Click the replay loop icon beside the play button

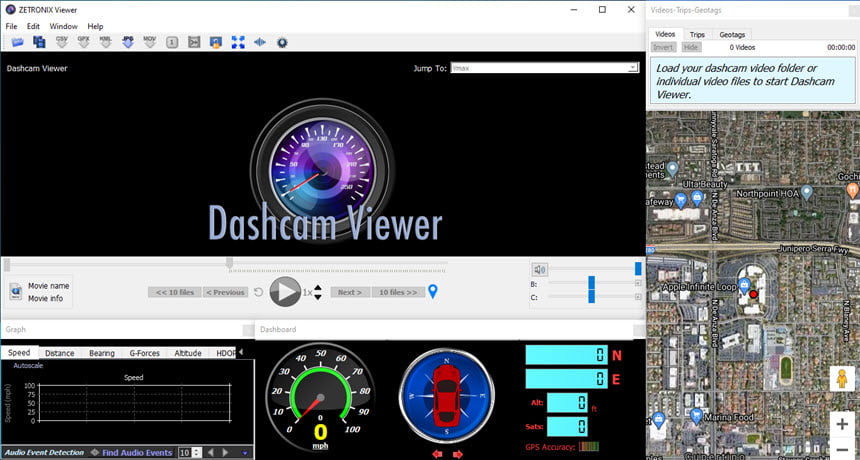259,292
